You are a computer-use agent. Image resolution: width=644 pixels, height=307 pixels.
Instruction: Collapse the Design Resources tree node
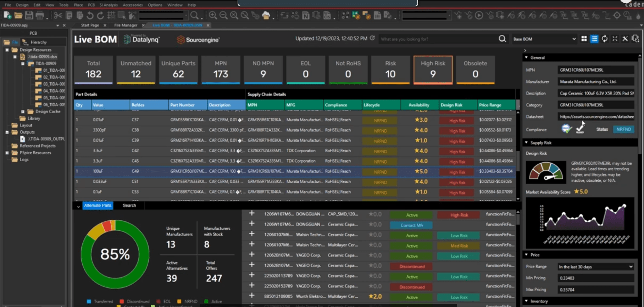click(7, 50)
